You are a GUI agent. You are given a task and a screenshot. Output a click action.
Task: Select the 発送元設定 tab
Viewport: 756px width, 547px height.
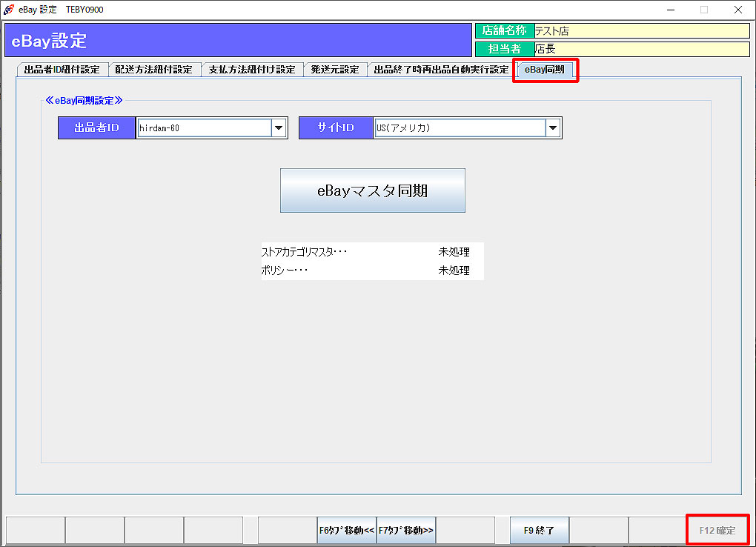[334, 70]
